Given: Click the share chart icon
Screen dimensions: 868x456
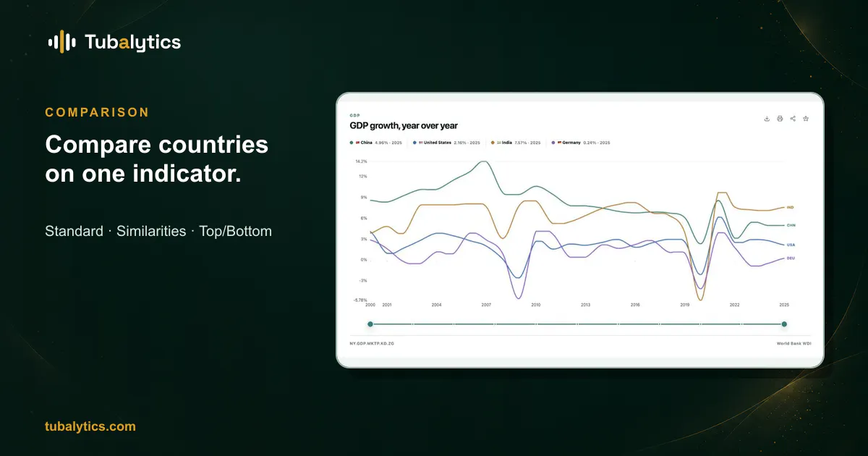Looking at the screenshot, I should click(793, 119).
